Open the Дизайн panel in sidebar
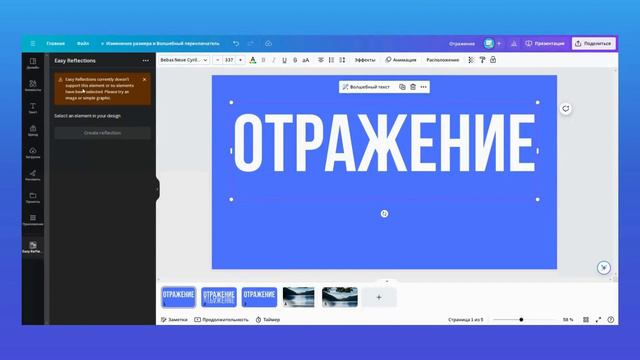The image size is (640, 360). [33, 63]
